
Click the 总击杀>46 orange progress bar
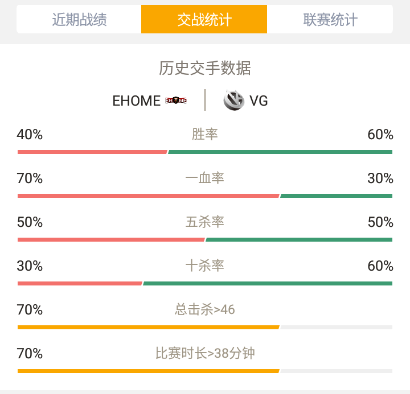pyautogui.click(x=148, y=327)
